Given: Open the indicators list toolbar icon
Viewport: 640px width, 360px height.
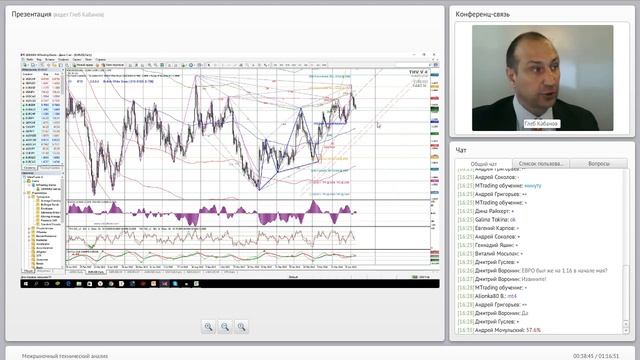Looking at the screenshot, I should click(x=184, y=65).
